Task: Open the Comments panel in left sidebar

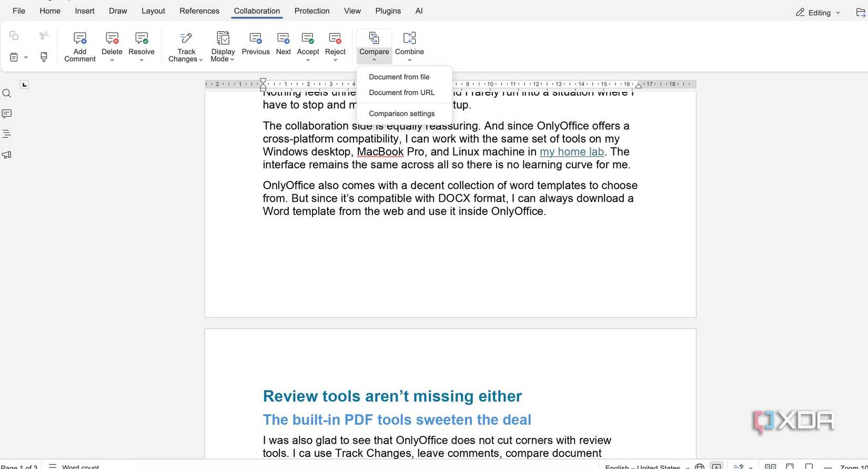Action: [x=7, y=114]
